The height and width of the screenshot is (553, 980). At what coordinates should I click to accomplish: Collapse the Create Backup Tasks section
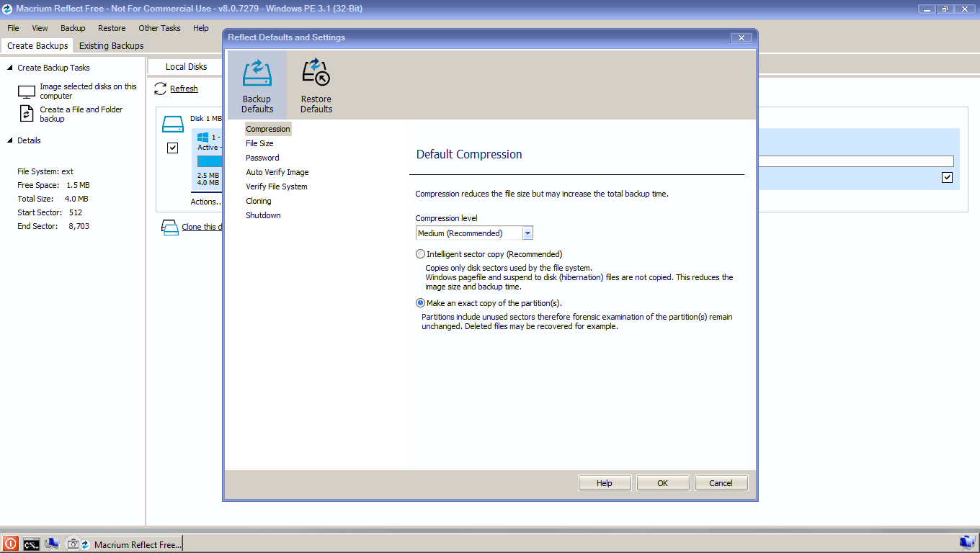(10, 68)
